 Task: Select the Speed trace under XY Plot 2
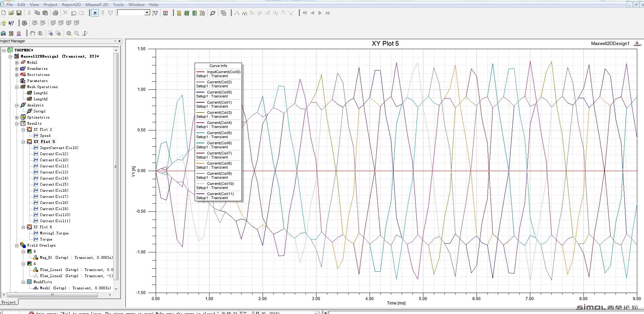pyautogui.click(x=45, y=135)
